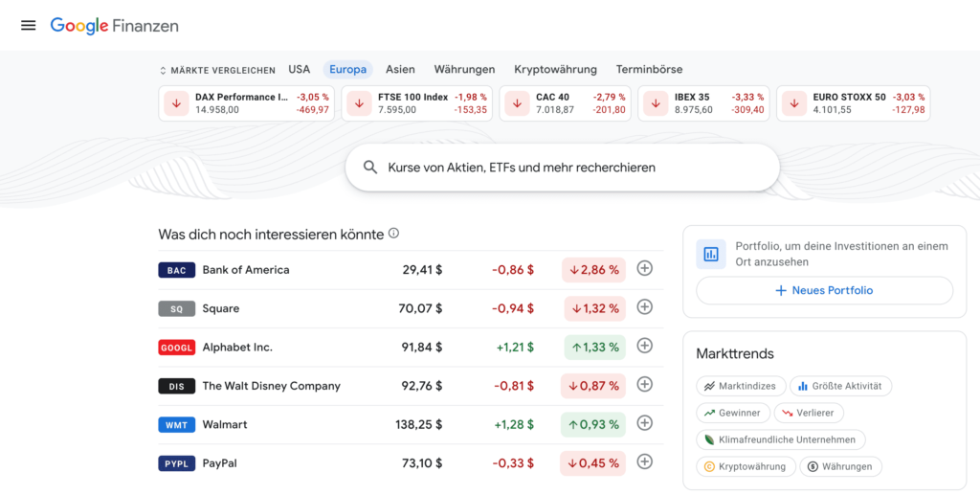This screenshot has width=980, height=495.
Task: Click the 2,86 % change badge
Action: click(593, 270)
